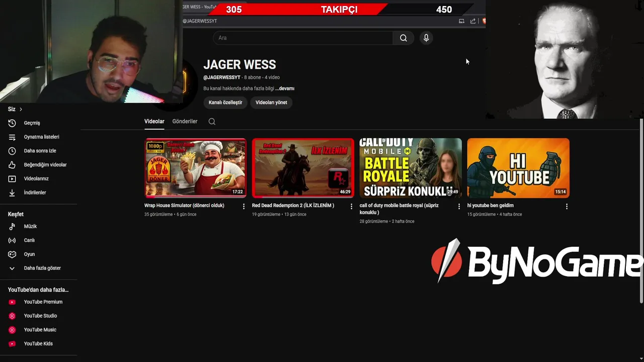644x362 pixels.
Task: Switch to Videolar tab
Action: (154, 121)
